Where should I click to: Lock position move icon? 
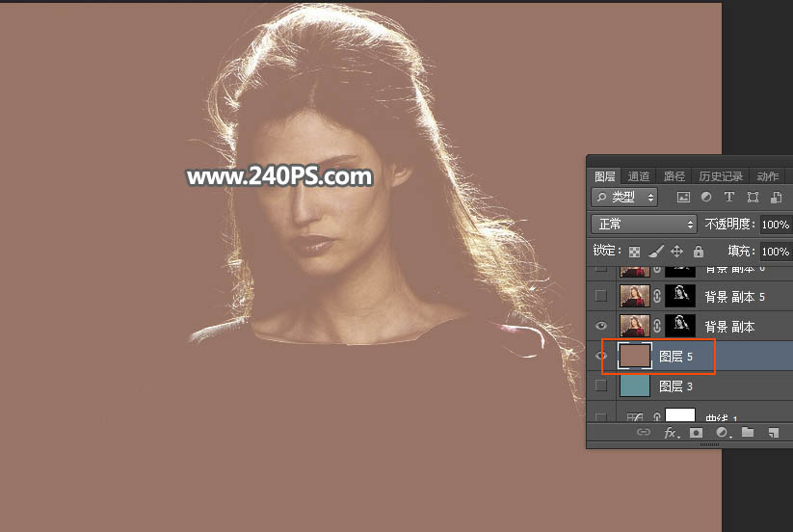676,251
